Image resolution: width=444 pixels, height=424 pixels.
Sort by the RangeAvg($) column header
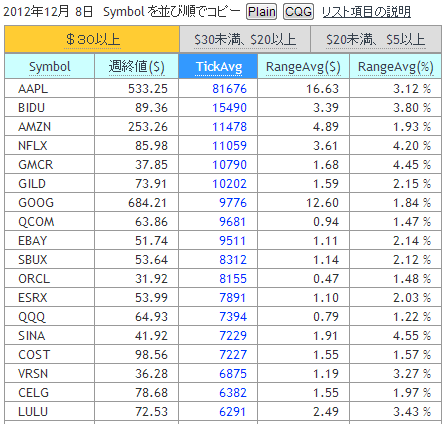[303, 67]
